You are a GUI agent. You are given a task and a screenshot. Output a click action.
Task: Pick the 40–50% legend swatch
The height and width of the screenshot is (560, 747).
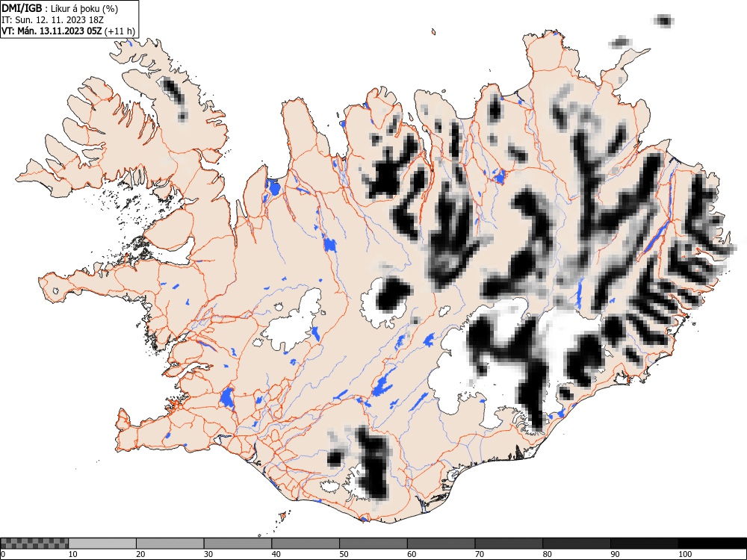tap(306, 544)
